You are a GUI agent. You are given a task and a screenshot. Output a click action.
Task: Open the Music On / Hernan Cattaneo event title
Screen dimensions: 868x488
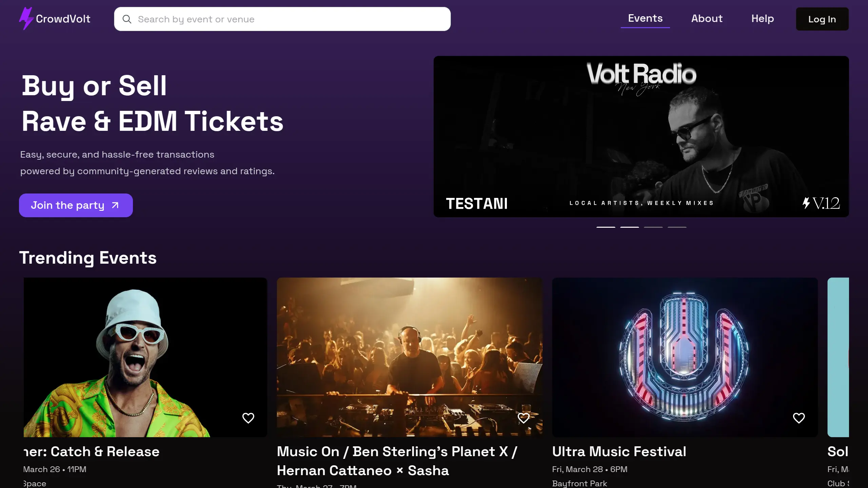pos(397,461)
